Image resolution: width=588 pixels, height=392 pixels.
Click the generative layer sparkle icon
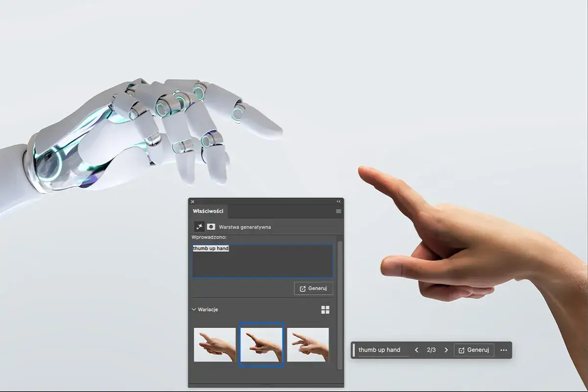199,227
